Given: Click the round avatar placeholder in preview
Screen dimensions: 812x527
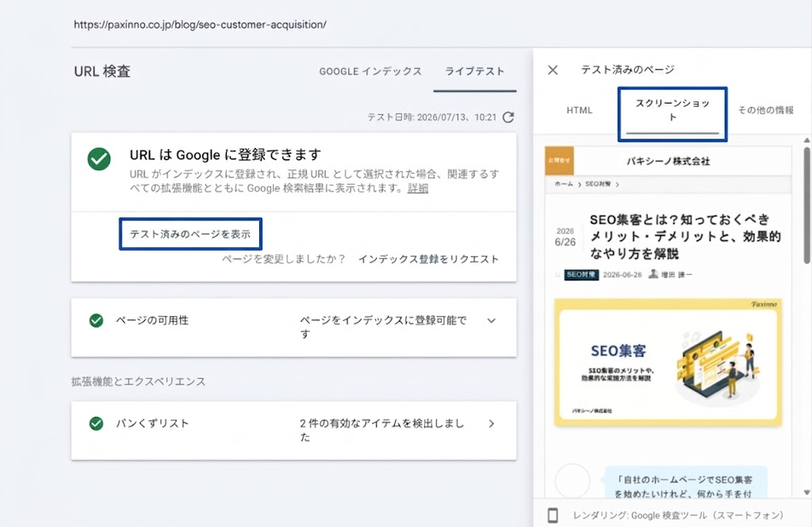Looking at the screenshot, I should tap(573, 481).
